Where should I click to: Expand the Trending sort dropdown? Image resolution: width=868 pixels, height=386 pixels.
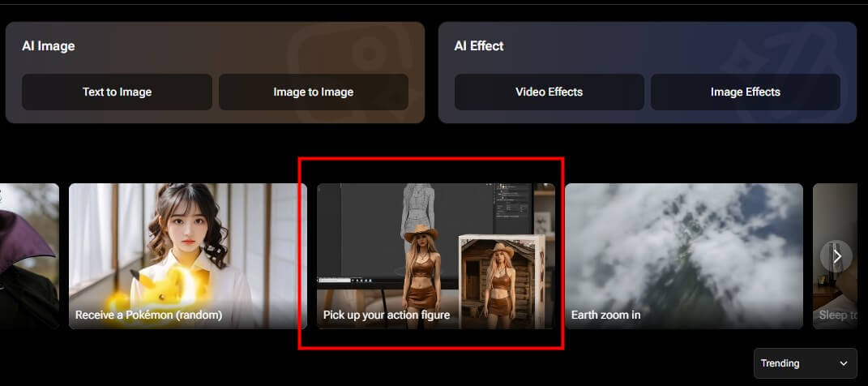[805, 363]
